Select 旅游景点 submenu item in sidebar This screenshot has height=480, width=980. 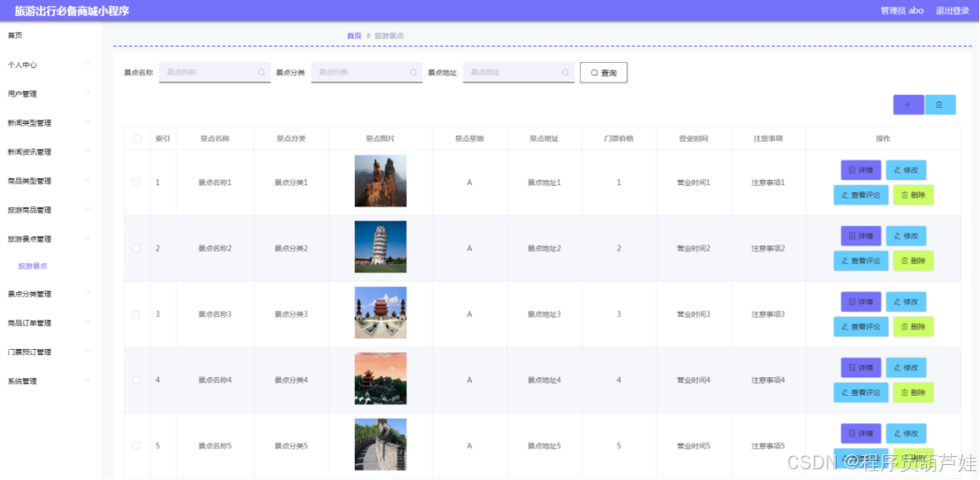pyautogui.click(x=33, y=267)
